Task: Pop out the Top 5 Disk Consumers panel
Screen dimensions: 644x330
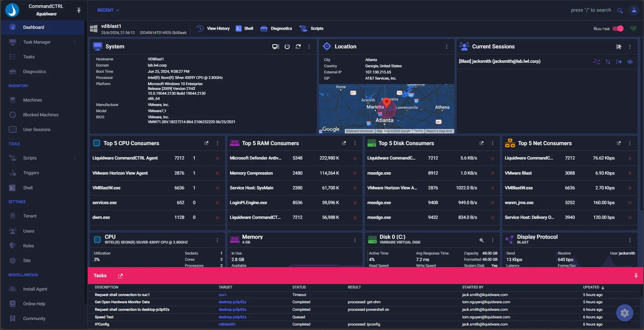Action: point(481,143)
